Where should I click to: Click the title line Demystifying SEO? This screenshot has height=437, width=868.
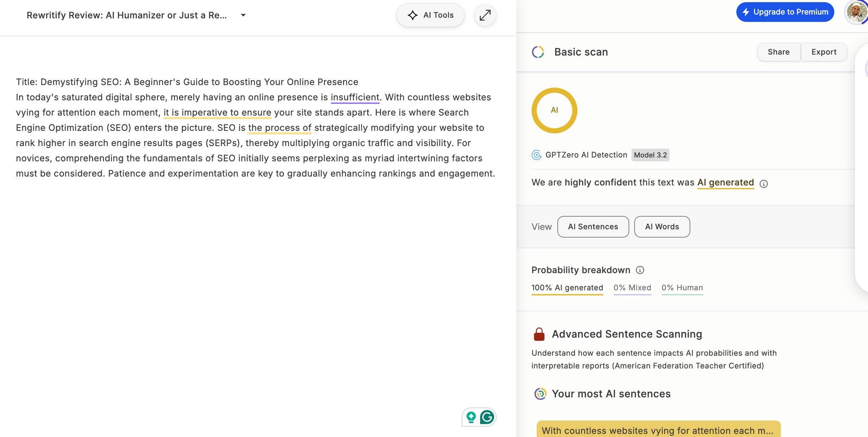[x=187, y=82]
